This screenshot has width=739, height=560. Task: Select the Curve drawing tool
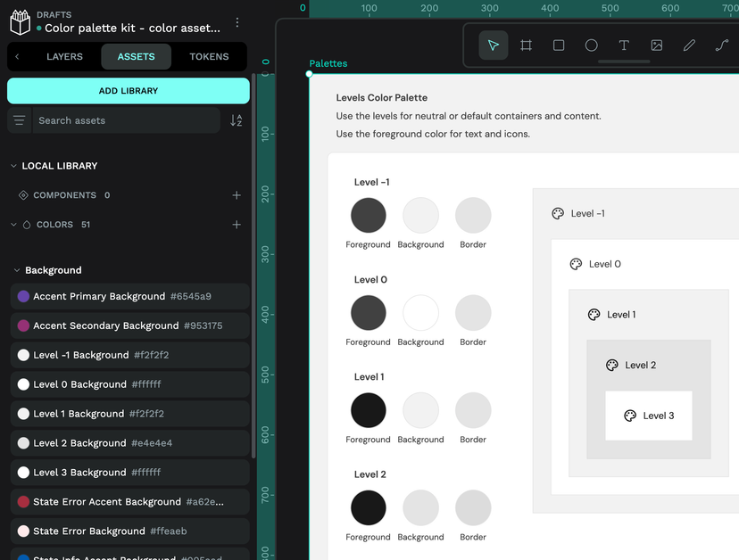pos(721,45)
